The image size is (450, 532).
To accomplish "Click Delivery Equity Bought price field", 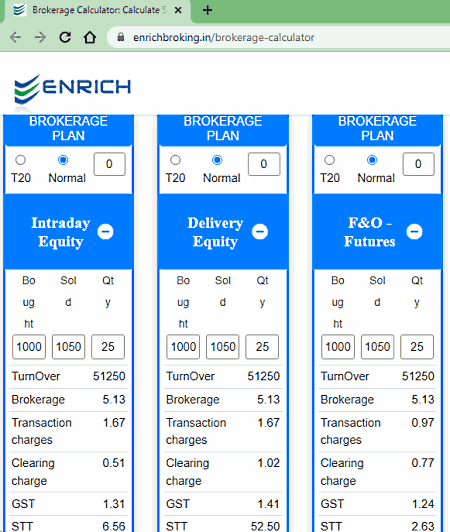I will (183, 347).
